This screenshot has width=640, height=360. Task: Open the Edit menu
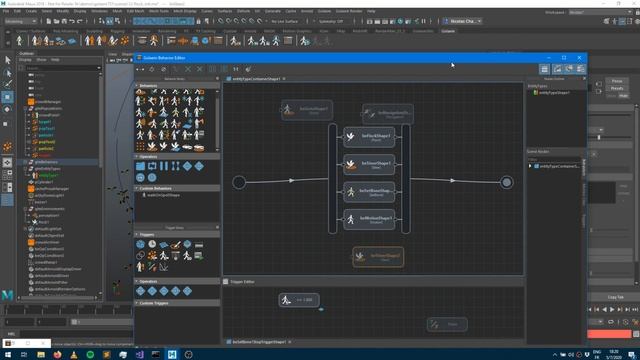pyautogui.click(x=18, y=11)
